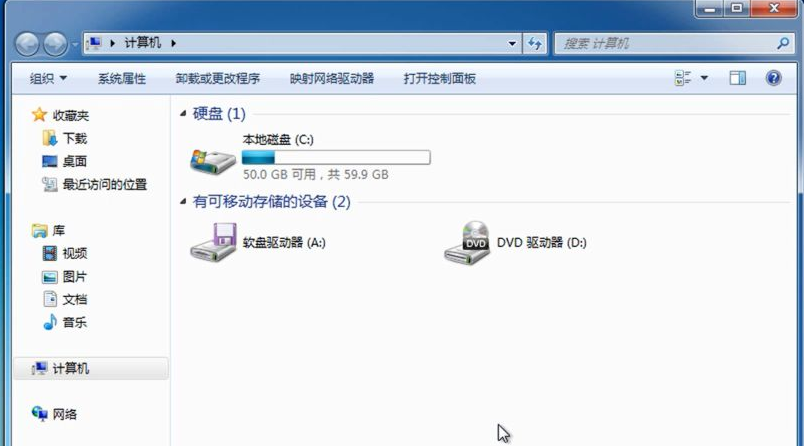
Task: Open the 组织 dropdown menu
Action: click(x=48, y=78)
